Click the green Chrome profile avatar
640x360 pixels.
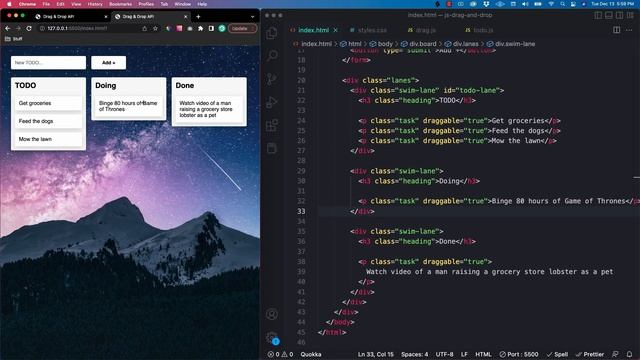pos(222,29)
